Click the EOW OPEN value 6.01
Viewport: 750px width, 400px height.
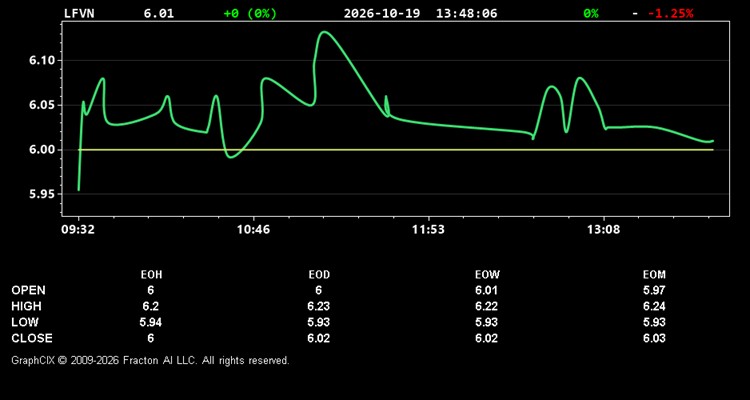(487, 290)
